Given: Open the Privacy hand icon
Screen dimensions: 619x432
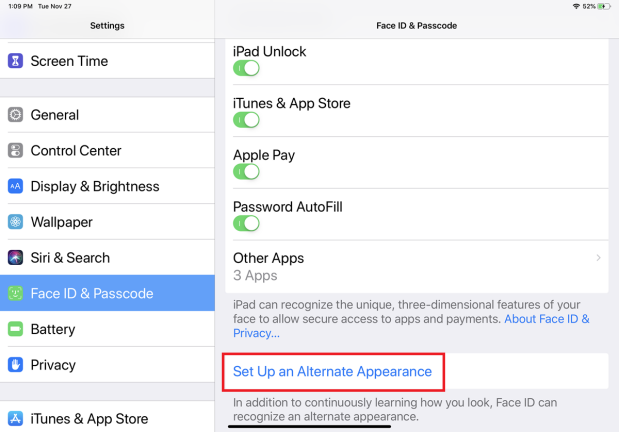Looking at the screenshot, I should (x=15, y=364).
